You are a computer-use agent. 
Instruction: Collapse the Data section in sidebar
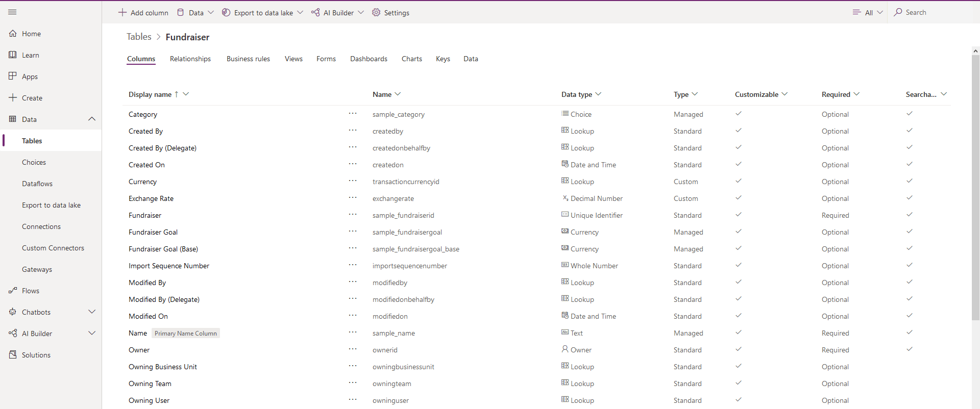(x=92, y=119)
